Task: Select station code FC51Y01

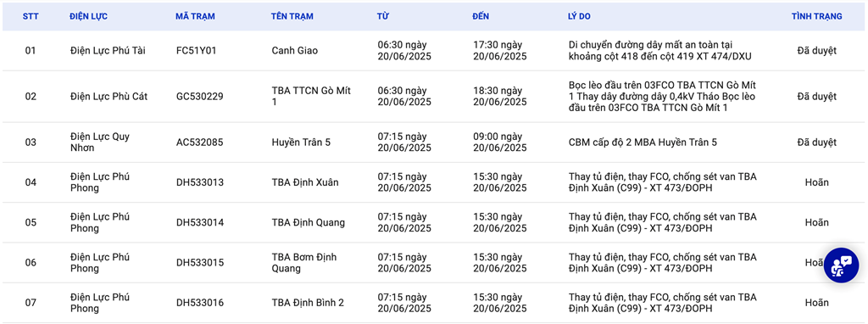Action: pyautogui.click(x=196, y=50)
